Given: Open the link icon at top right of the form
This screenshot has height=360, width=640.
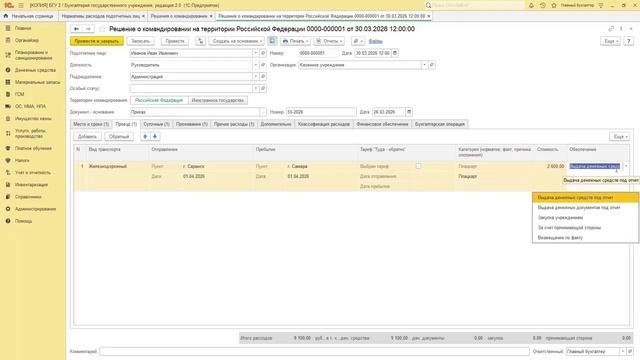Looking at the screenshot, I should tap(611, 29).
